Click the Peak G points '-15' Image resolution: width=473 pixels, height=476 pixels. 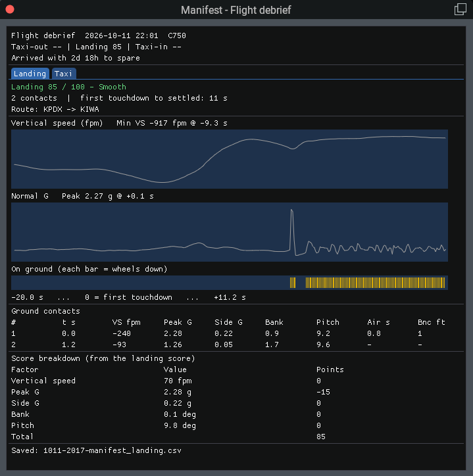(x=323, y=392)
